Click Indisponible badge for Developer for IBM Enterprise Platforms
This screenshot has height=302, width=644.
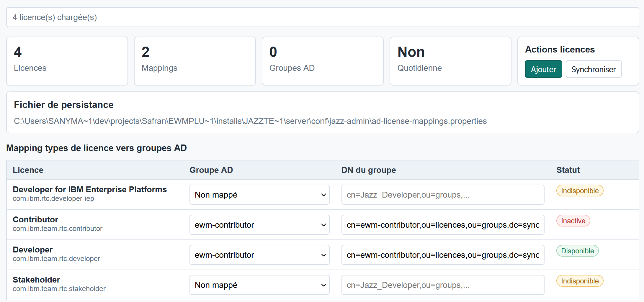pyautogui.click(x=580, y=191)
